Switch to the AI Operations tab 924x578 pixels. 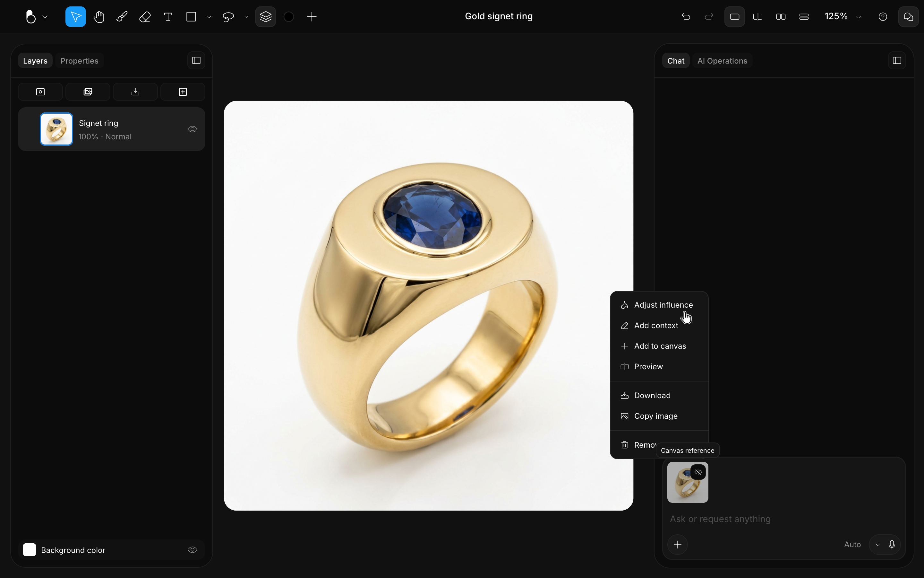tap(722, 61)
